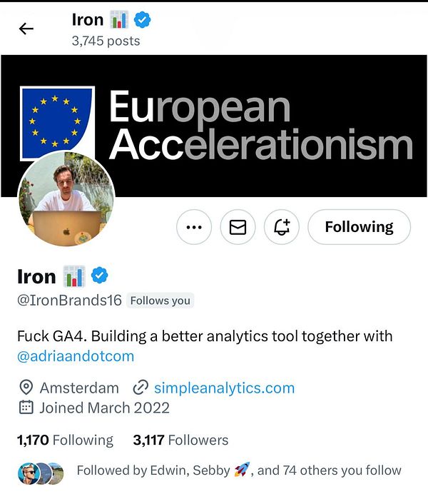Click the link chain icon
This screenshot has height=504, width=428.
pos(141,388)
